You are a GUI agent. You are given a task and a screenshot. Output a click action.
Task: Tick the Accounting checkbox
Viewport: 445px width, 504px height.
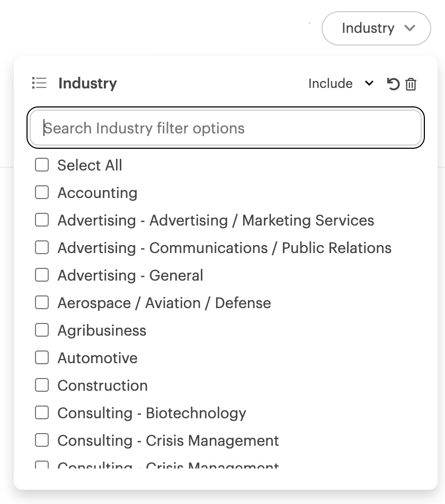click(42, 193)
